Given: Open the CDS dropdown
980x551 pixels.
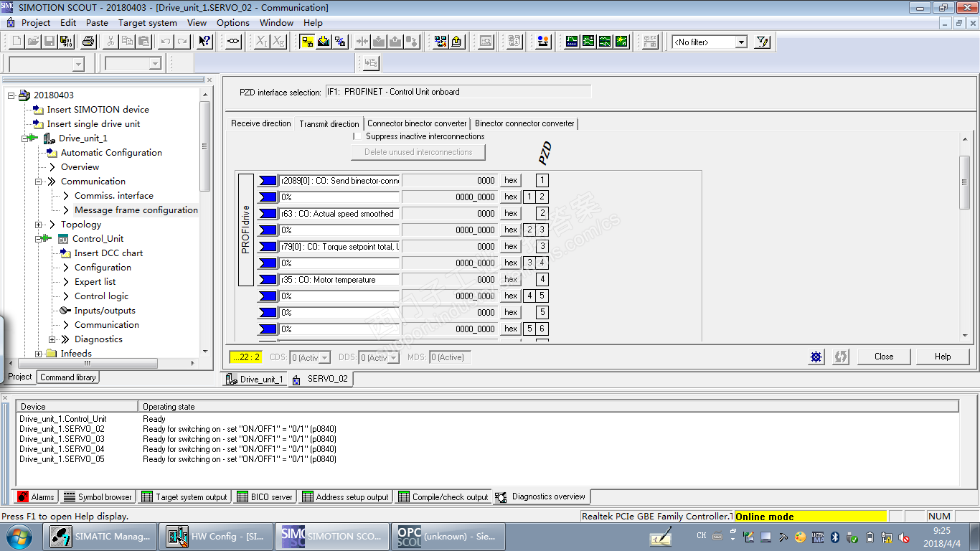Looking at the screenshot, I should [324, 357].
